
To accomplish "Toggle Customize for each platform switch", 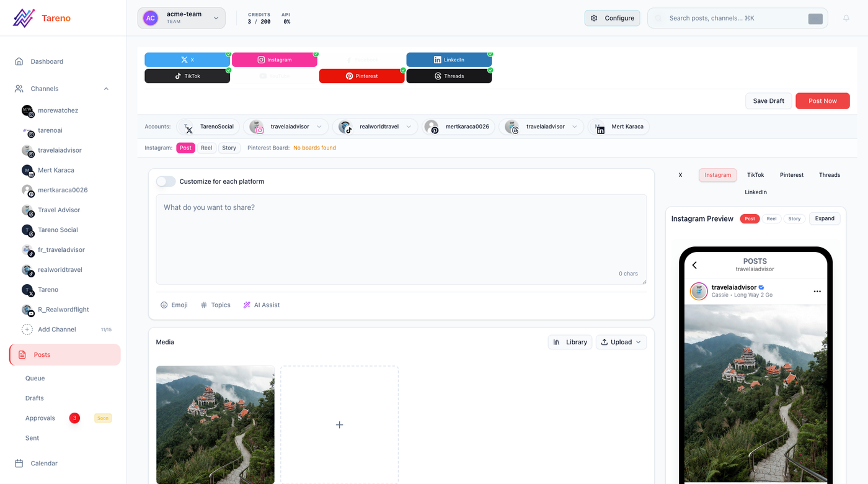I will point(166,181).
